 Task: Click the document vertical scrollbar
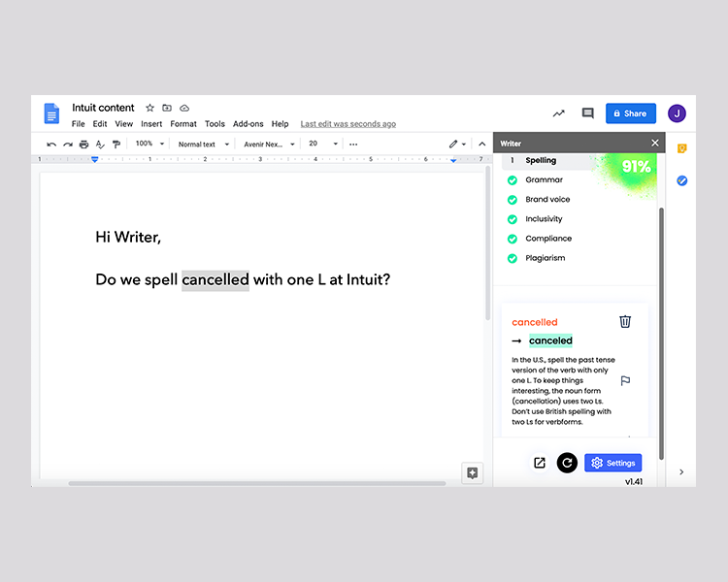[x=487, y=243]
